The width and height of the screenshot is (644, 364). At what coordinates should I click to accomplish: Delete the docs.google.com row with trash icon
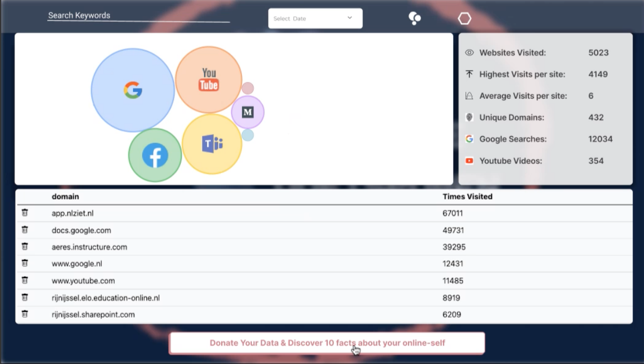[24, 230]
